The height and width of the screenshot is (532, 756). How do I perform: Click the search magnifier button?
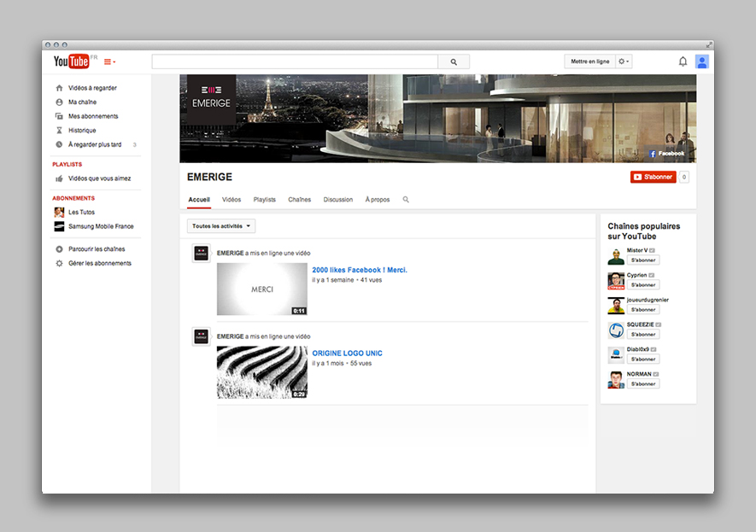pyautogui.click(x=454, y=61)
